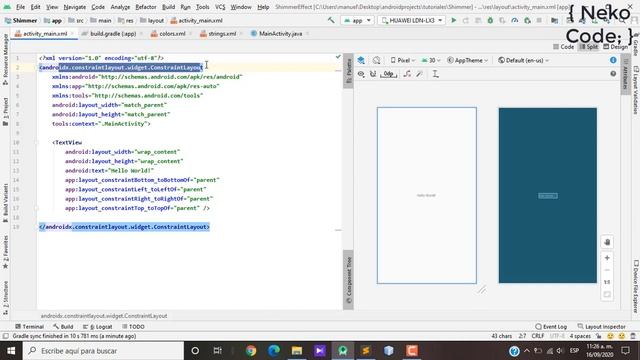Open Device File manager folder icon in toolbar
This screenshot has width=640, height=360.
pyautogui.click(x=554, y=20)
